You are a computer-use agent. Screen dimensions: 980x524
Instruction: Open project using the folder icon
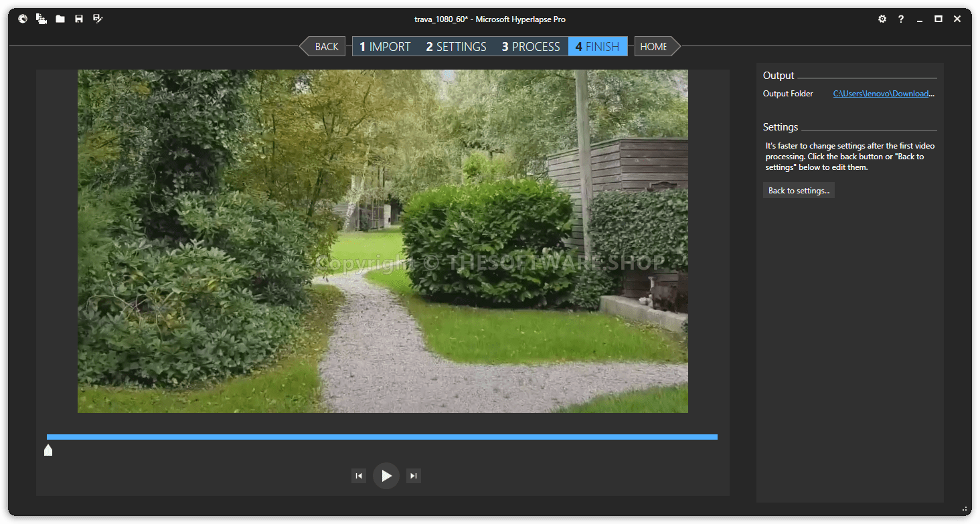60,19
